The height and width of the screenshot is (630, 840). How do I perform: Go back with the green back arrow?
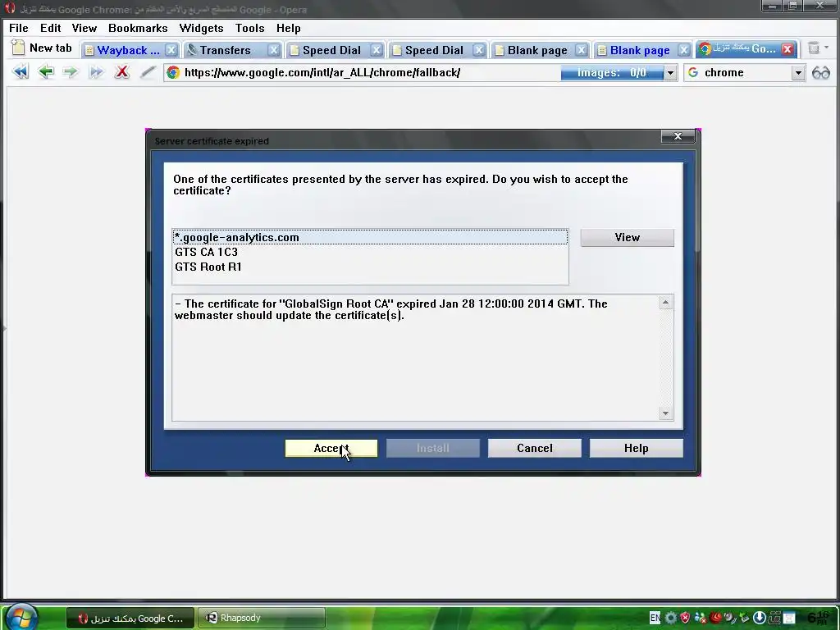pos(46,72)
